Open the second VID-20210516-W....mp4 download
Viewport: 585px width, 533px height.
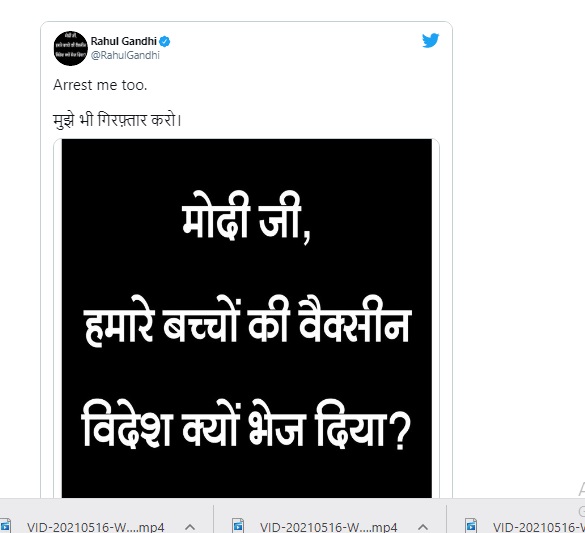pyautogui.click(x=328, y=527)
